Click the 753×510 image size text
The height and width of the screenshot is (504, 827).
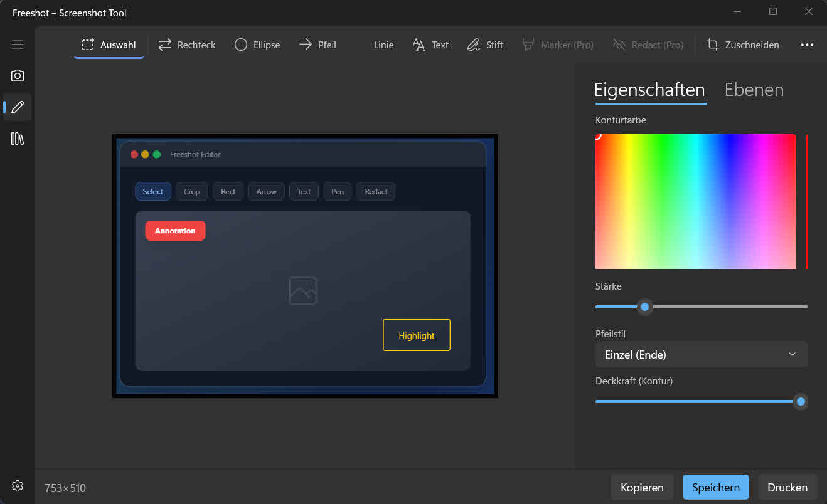(x=65, y=488)
